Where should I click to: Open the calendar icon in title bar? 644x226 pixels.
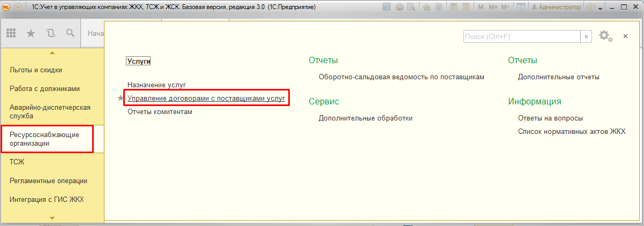(x=465, y=7)
